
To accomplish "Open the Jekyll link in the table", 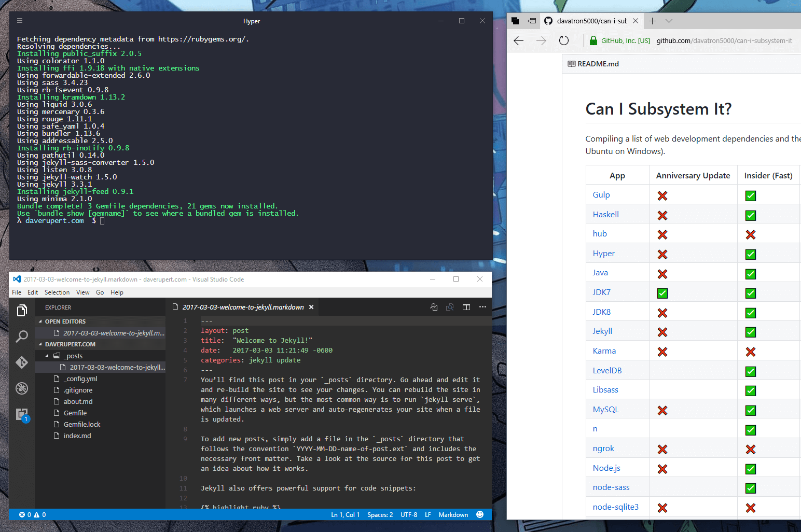I will pyautogui.click(x=602, y=331).
